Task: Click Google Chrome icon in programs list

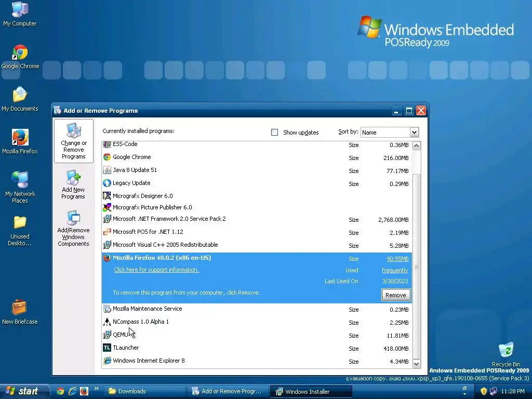Action: [107, 157]
